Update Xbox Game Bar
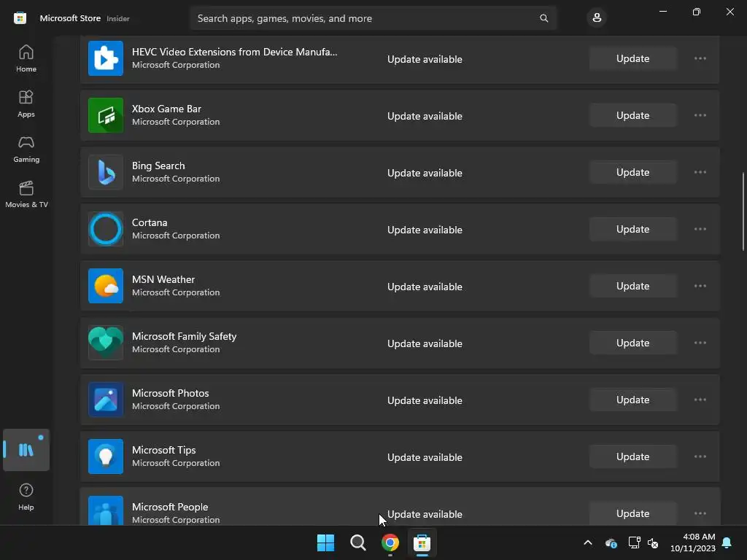 [633, 115]
